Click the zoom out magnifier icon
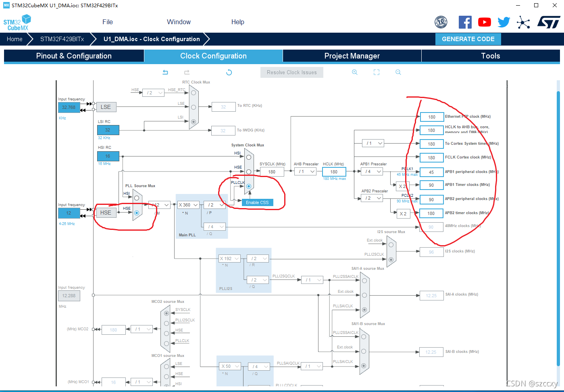This screenshot has width=564, height=392. (x=398, y=72)
